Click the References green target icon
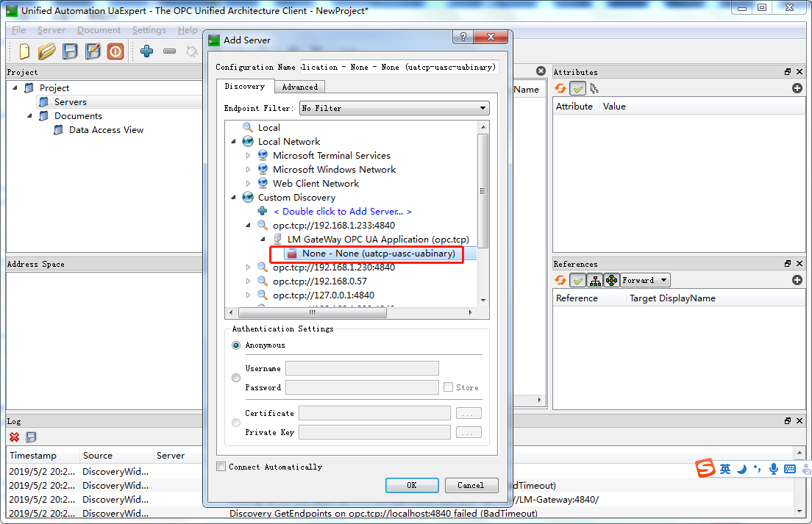812x524 pixels. 612,280
